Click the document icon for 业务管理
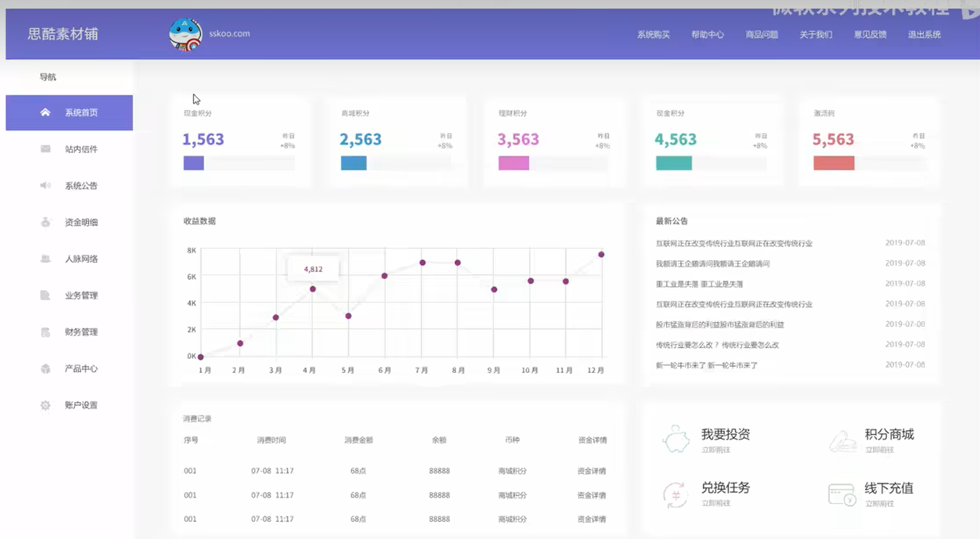The image size is (980, 539). pyautogui.click(x=45, y=295)
